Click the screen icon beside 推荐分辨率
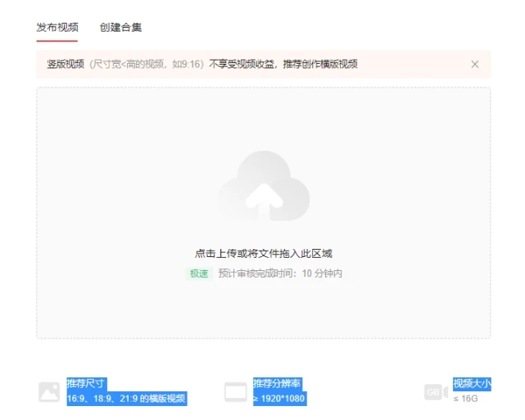 coord(235,391)
